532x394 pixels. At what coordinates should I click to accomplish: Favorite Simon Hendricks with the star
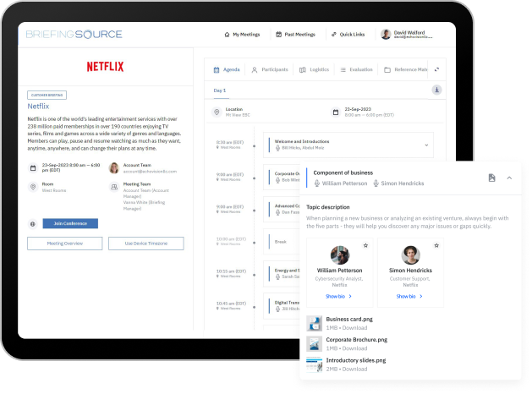436,245
